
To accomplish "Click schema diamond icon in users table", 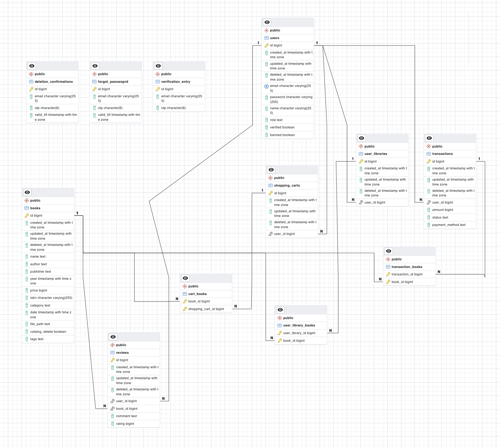I will (266, 31).
